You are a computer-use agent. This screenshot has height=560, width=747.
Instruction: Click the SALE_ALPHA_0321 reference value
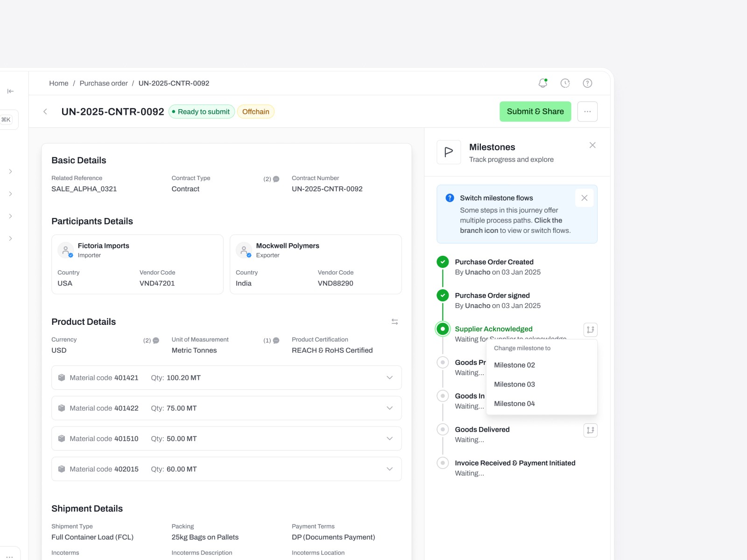(x=84, y=189)
